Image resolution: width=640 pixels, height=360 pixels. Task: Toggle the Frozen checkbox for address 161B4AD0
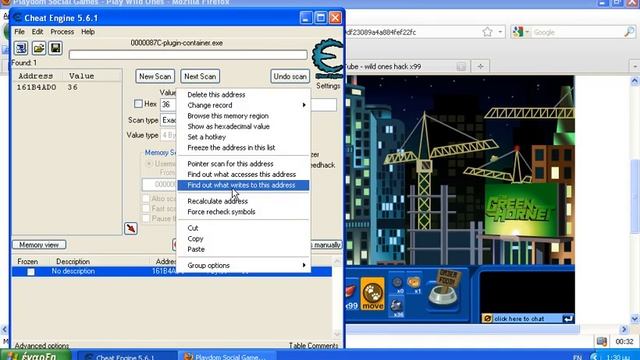[x=31, y=272]
